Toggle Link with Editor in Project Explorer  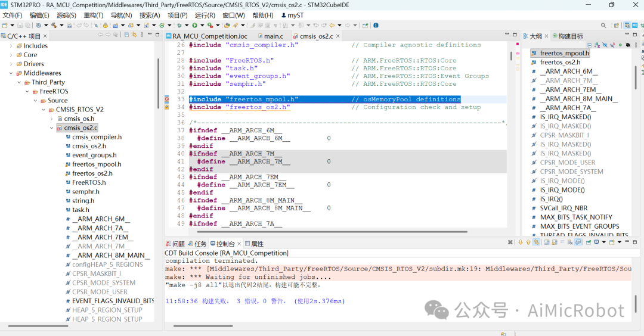[134, 35]
